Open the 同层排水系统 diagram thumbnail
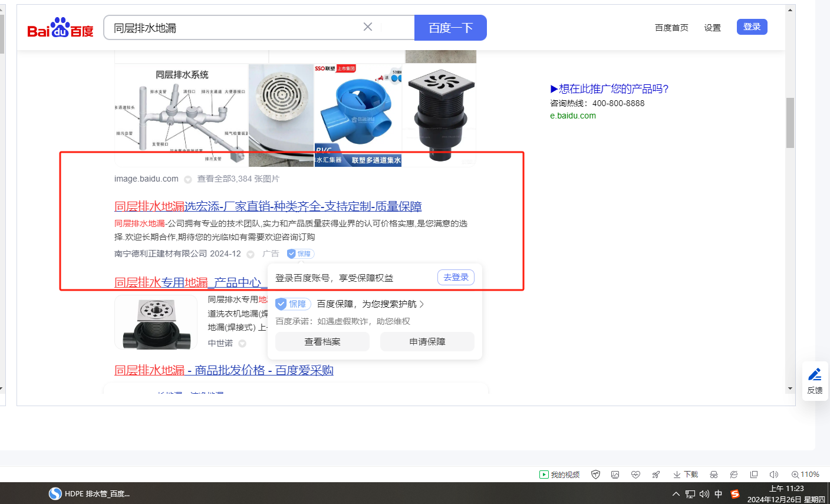The height and width of the screenshot is (504, 830). tap(182, 116)
